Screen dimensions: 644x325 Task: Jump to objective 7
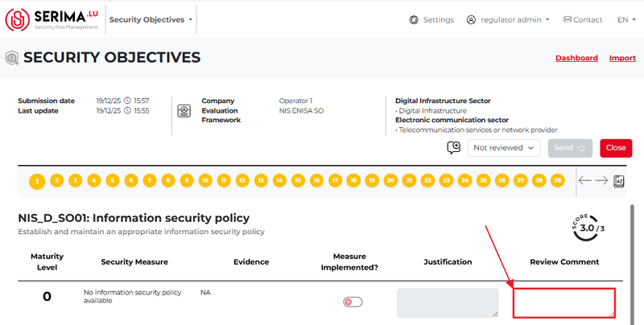click(x=150, y=180)
